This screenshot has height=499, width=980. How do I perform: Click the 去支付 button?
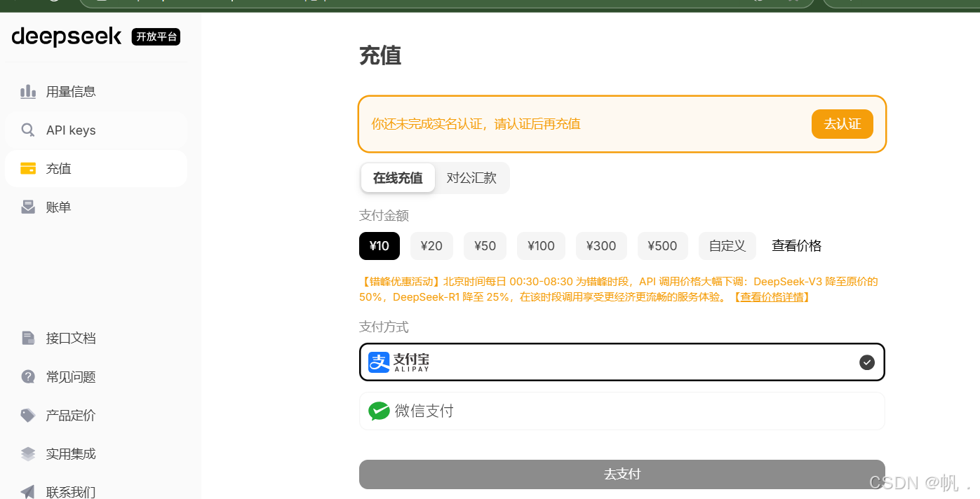pos(622,474)
